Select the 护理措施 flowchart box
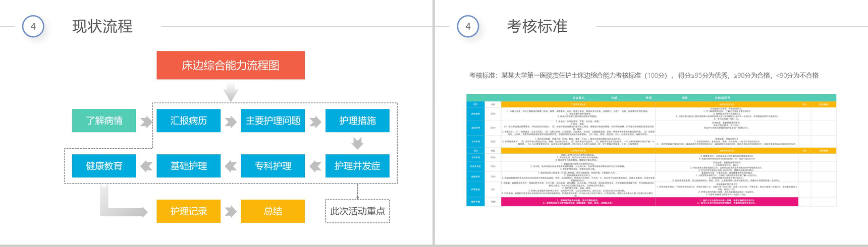Screen dimensions: 868x247 (x=357, y=120)
